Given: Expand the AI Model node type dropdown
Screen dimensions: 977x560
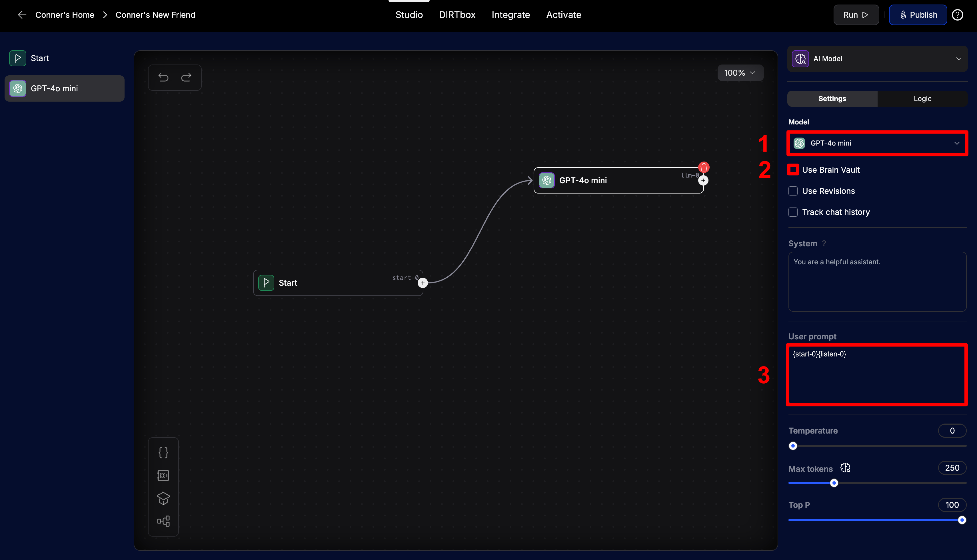Looking at the screenshot, I should click(x=877, y=59).
